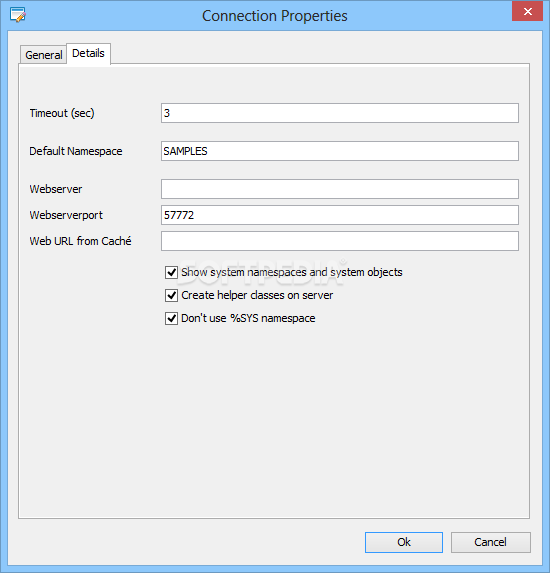Focus the empty Webserver input field
Screen dimensions: 550x573
[x=340, y=189]
